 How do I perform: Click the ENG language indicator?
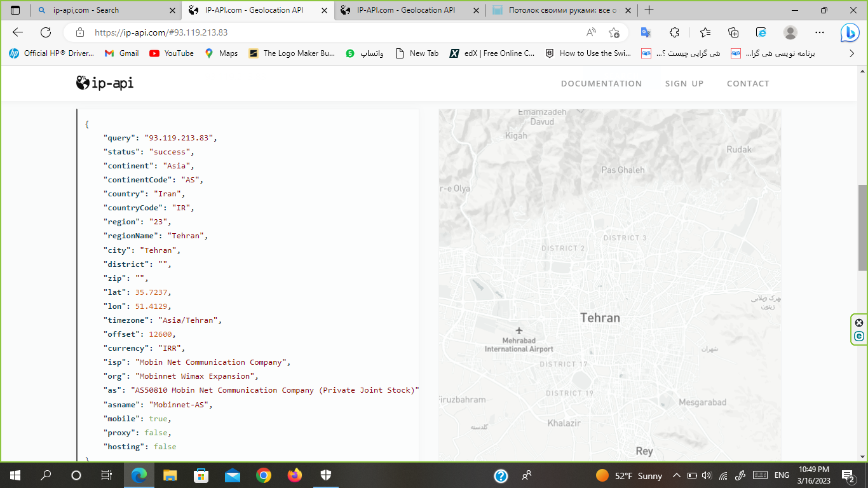[x=782, y=475]
